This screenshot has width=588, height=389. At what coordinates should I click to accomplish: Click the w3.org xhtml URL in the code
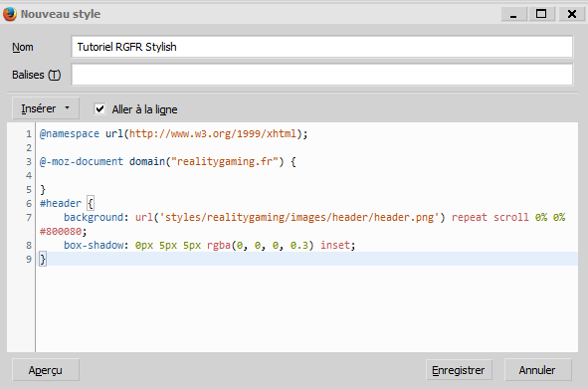[213, 134]
